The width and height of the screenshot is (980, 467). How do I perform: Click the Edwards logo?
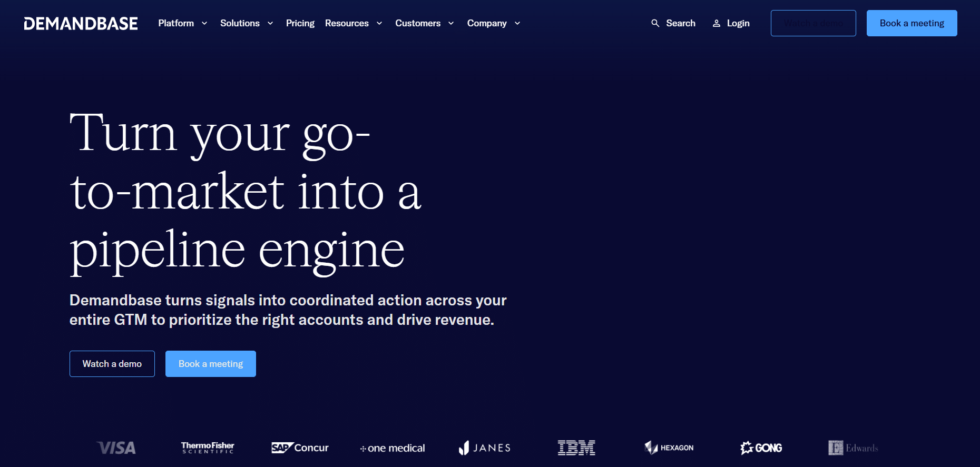tap(853, 448)
